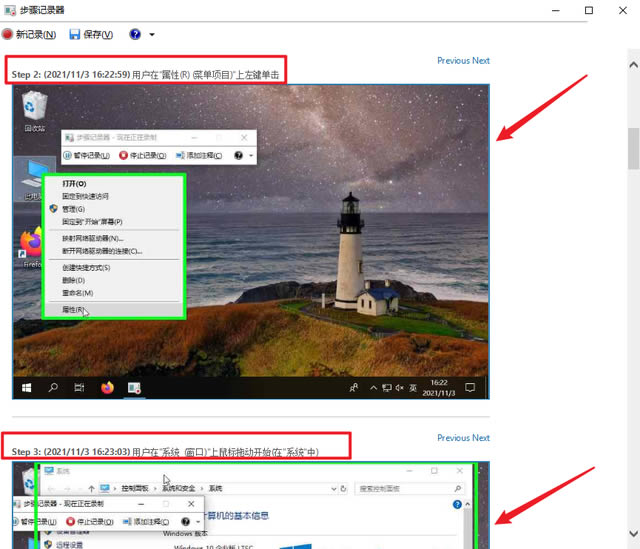Screen dimensions: 640x549
Task: Click 控制面板 breadcrumb in Step 3 screenshot
Action: point(135,489)
